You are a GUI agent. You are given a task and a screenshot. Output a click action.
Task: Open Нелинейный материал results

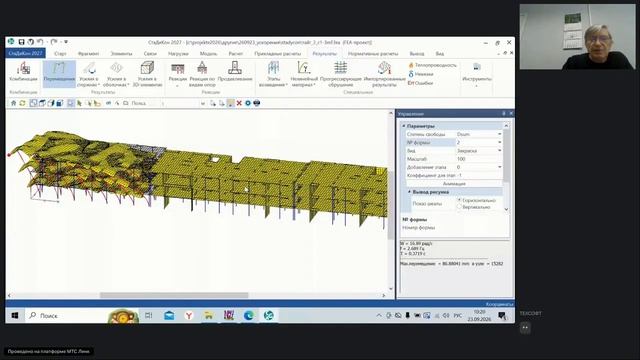coord(304,74)
